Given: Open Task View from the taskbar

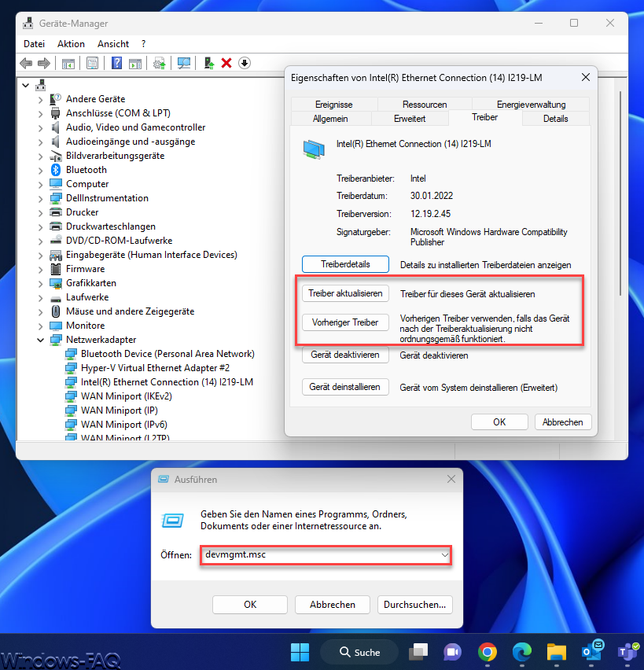Looking at the screenshot, I should (418, 652).
